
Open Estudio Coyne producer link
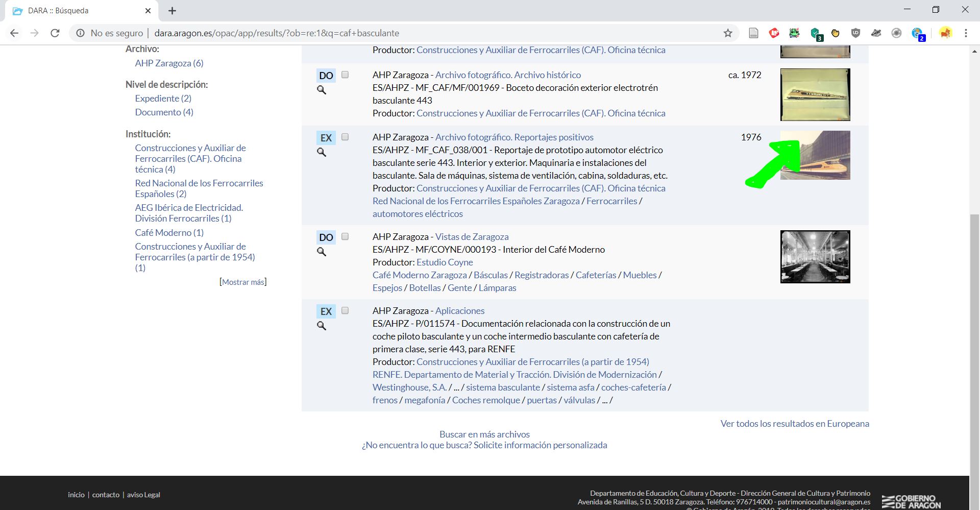tap(445, 262)
